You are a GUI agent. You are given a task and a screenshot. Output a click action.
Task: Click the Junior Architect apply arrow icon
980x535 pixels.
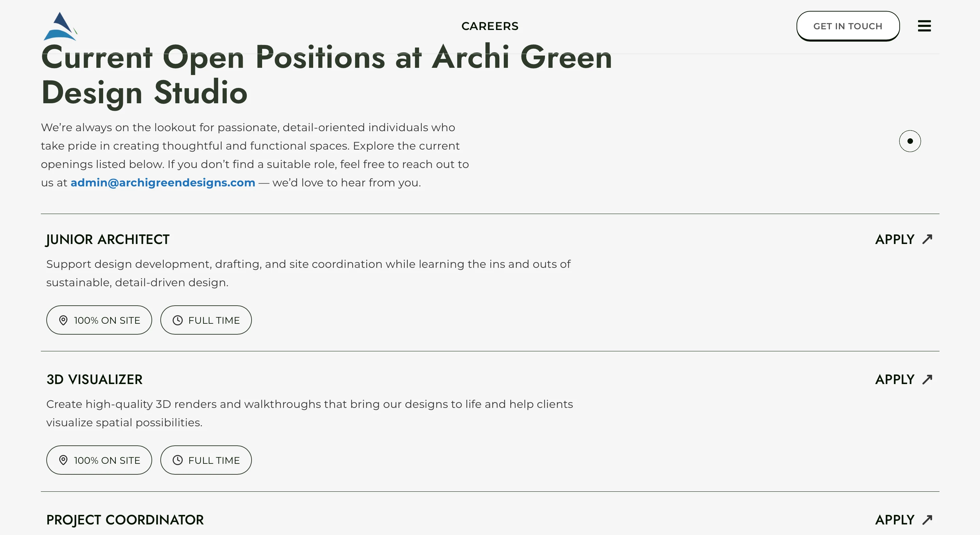pos(928,239)
